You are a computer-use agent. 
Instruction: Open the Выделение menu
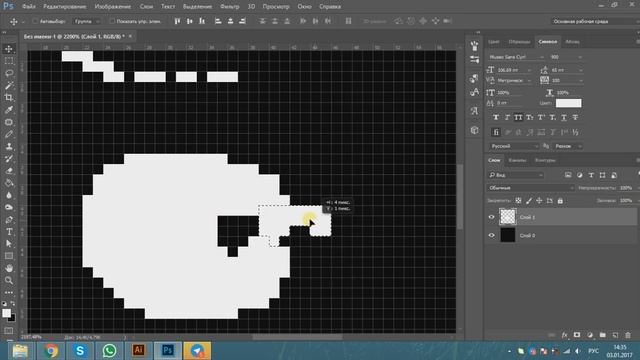tap(197, 7)
